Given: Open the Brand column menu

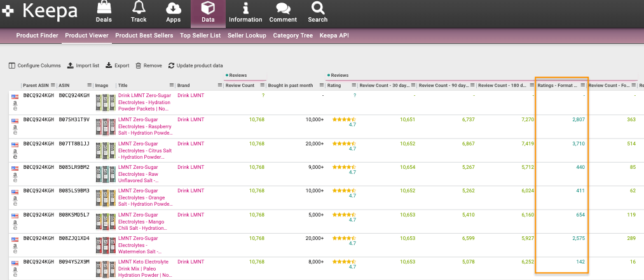Looking at the screenshot, I should click(220, 85).
